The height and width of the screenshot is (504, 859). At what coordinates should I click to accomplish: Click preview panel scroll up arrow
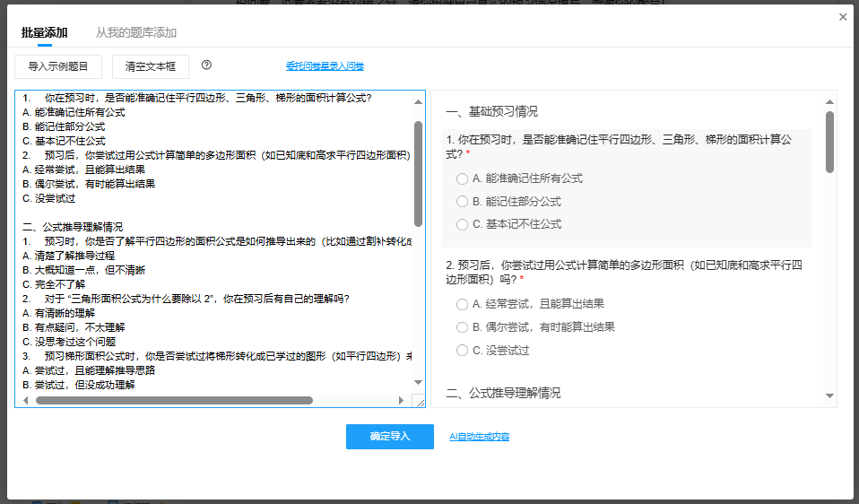tap(830, 102)
